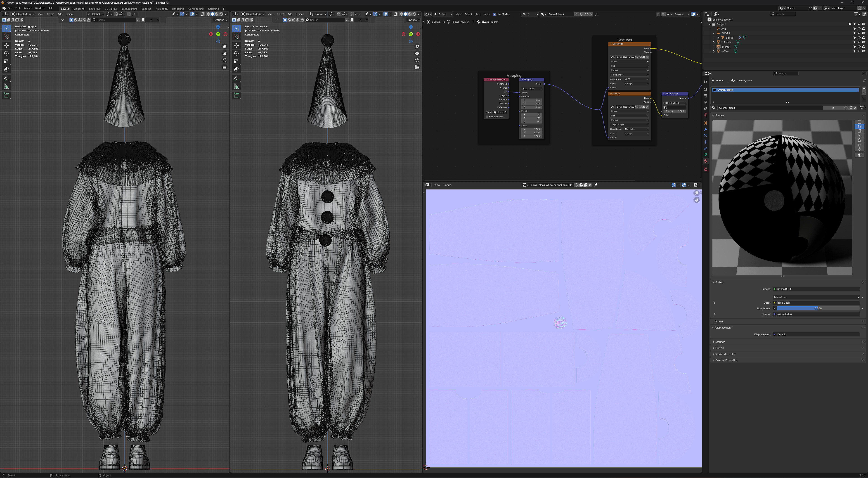
Task: Open the Render properties tab
Action: pyautogui.click(x=706, y=89)
